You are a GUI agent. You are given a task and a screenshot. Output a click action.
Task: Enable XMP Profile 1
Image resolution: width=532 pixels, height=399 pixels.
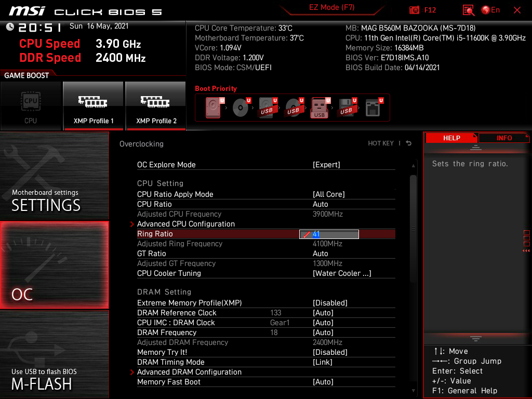pyautogui.click(x=94, y=106)
